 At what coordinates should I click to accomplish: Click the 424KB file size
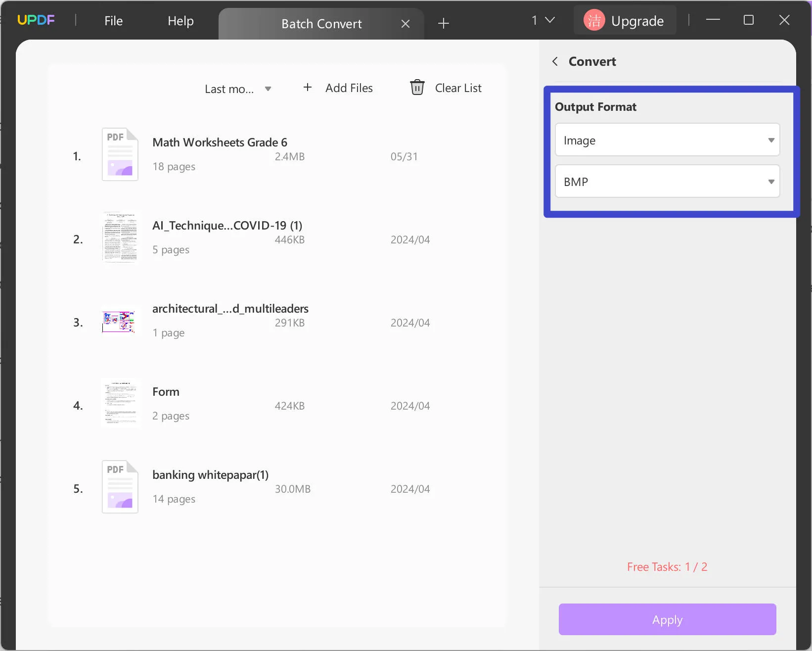pos(290,406)
